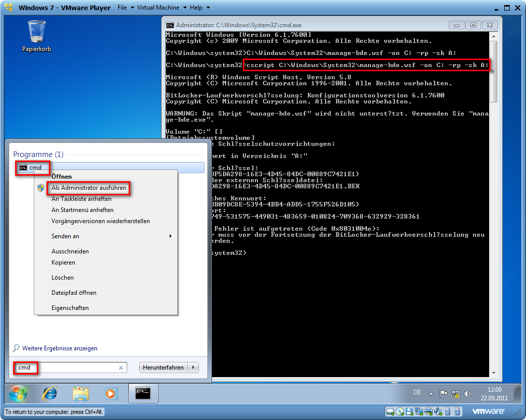Image resolution: width=526 pixels, height=420 pixels.
Task: Click the second VMware USB device icon
Action: [457, 411]
